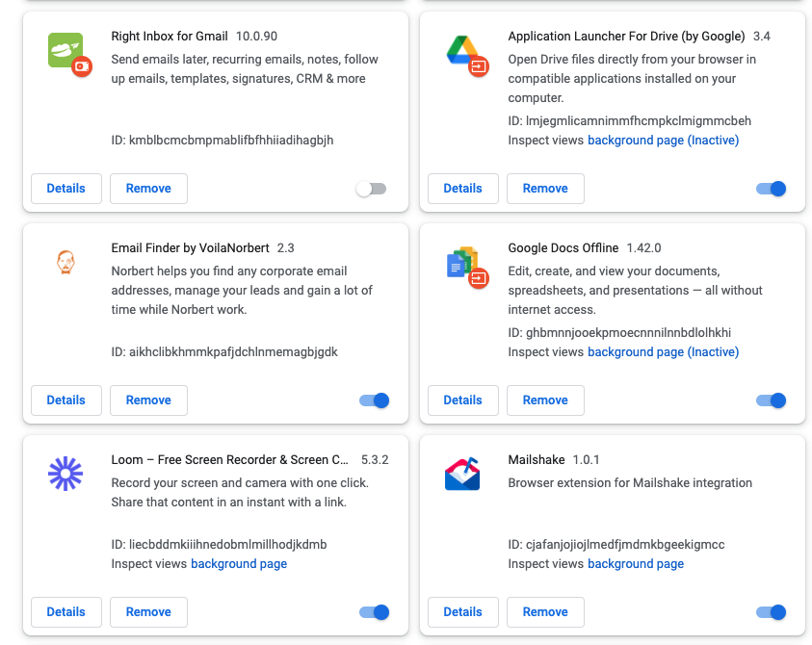The image size is (812, 645).
Task: Disable the Application Launcher For Drive extension
Action: coord(771,189)
